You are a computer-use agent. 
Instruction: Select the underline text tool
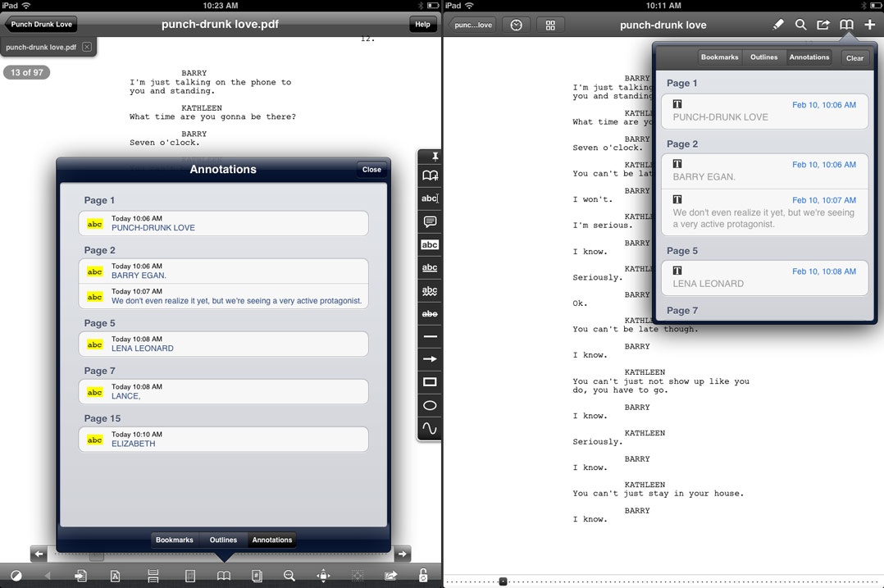coord(430,268)
